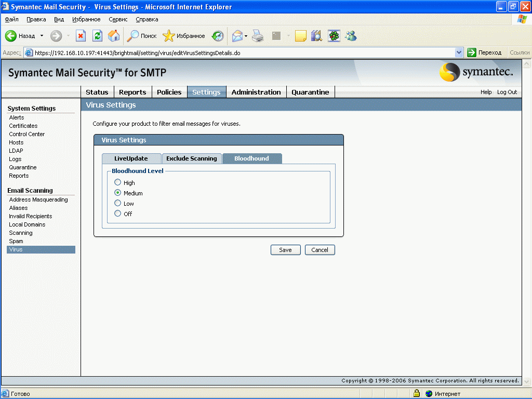Select High Bloodhound level
Viewport: 532px width, 399px height.
(118, 182)
